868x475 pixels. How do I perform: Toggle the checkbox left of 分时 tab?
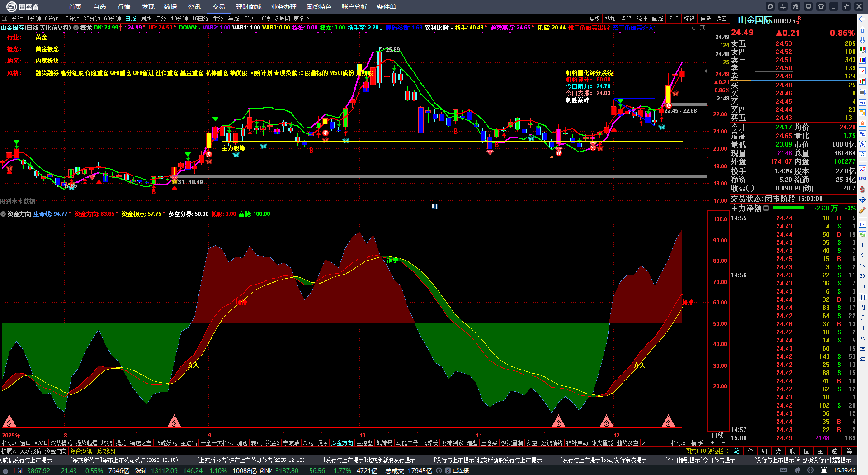point(5,19)
